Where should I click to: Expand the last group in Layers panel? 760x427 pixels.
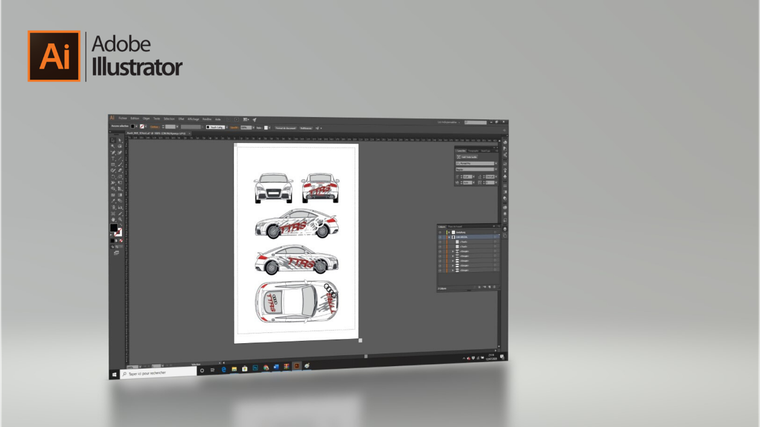pyautogui.click(x=453, y=270)
